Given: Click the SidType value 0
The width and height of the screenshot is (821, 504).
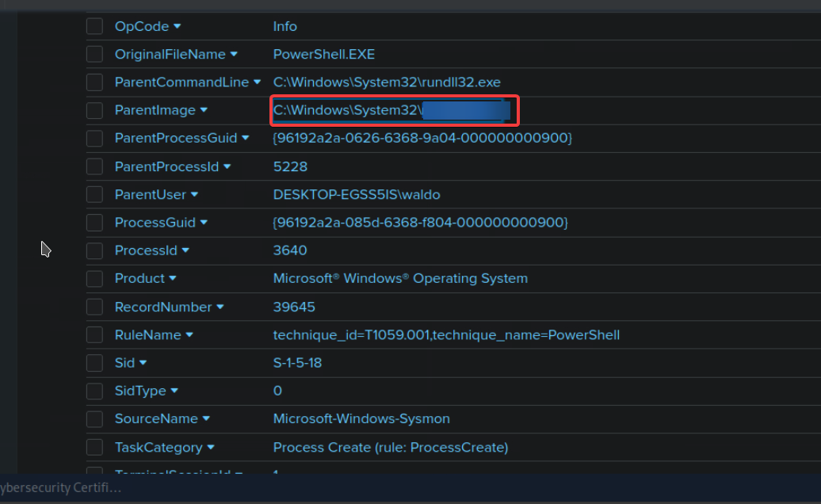Looking at the screenshot, I should 277,391.
